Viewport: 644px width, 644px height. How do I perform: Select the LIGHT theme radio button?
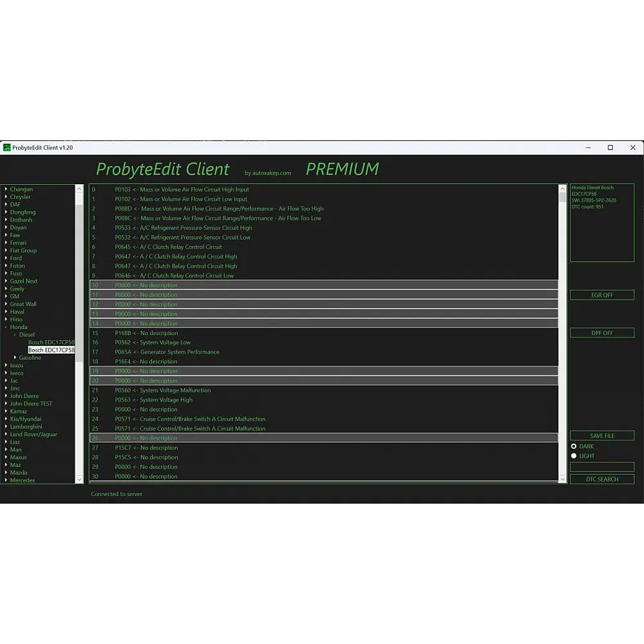click(x=574, y=456)
